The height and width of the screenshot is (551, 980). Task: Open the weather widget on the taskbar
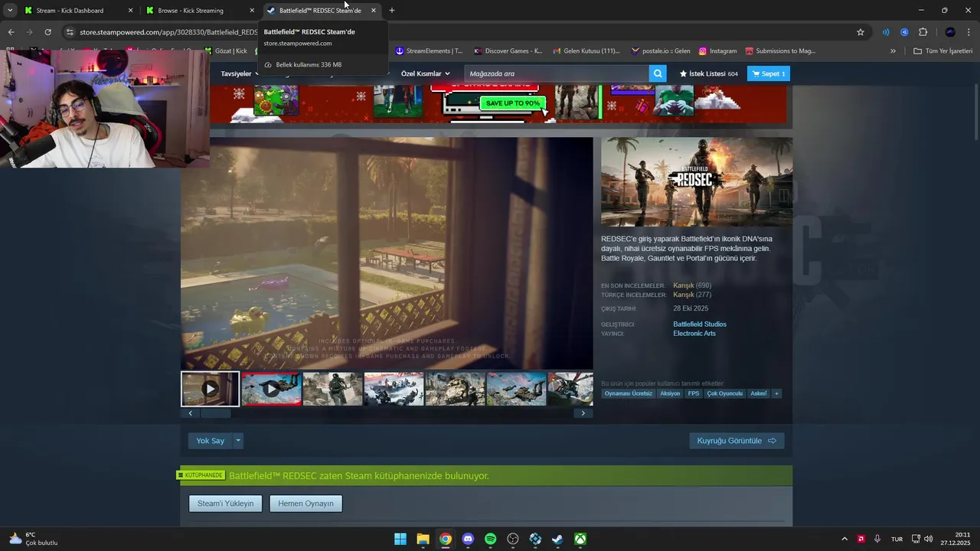coord(33,539)
